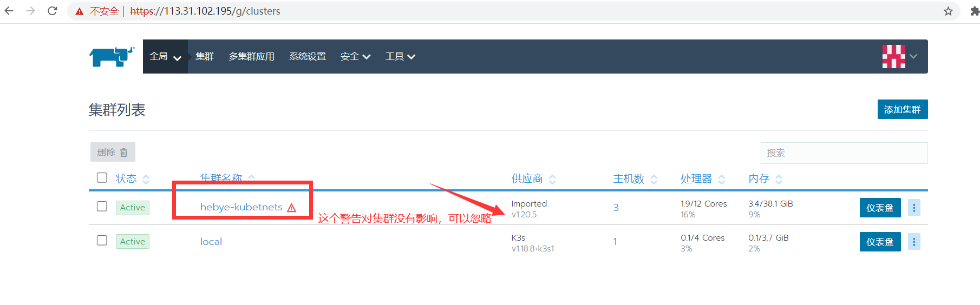The width and height of the screenshot is (980, 305).
Task: Open the three-dot menu for hebye-kubetnets
Action: 914,208
